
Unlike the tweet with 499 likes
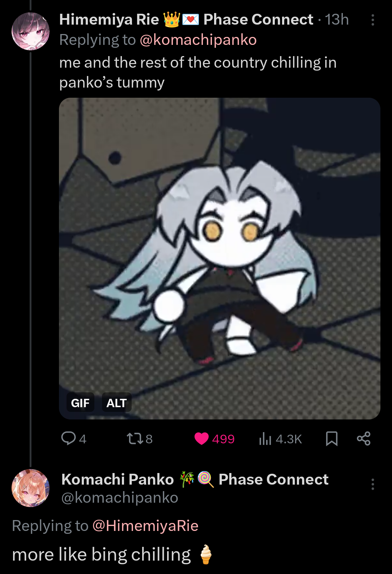click(214, 439)
